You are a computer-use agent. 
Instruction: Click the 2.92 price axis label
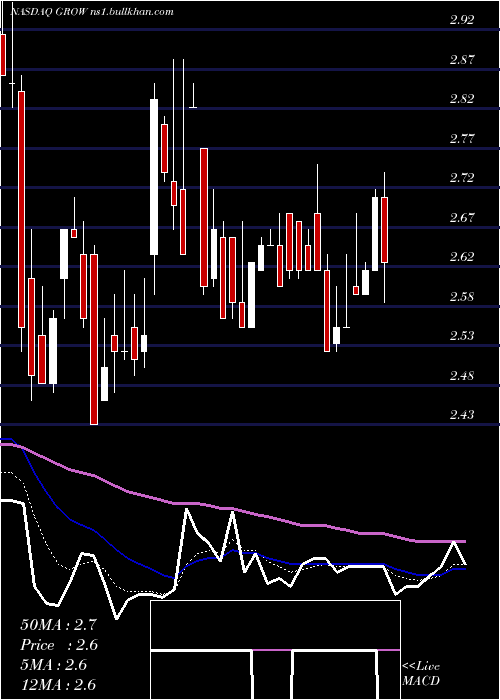(x=462, y=20)
